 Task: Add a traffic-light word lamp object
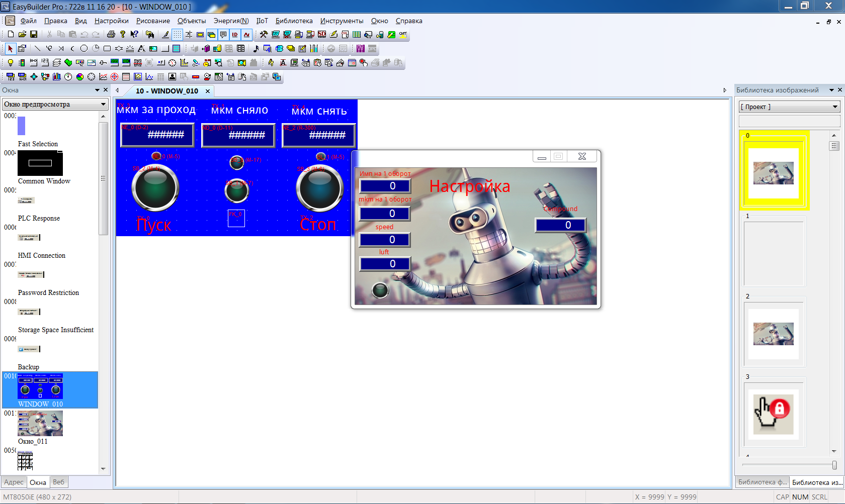pyautogui.click(x=22, y=62)
